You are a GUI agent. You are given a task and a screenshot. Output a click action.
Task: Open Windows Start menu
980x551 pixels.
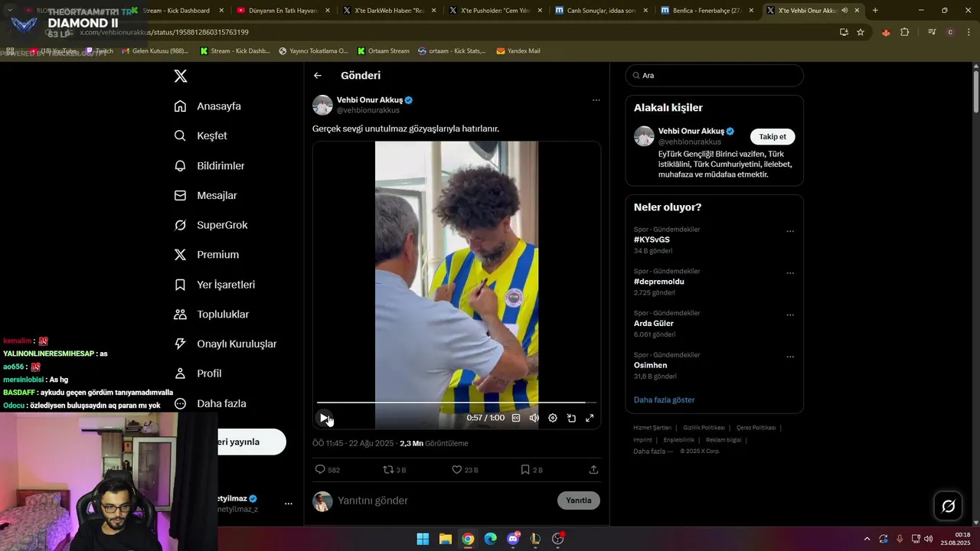pyautogui.click(x=423, y=539)
